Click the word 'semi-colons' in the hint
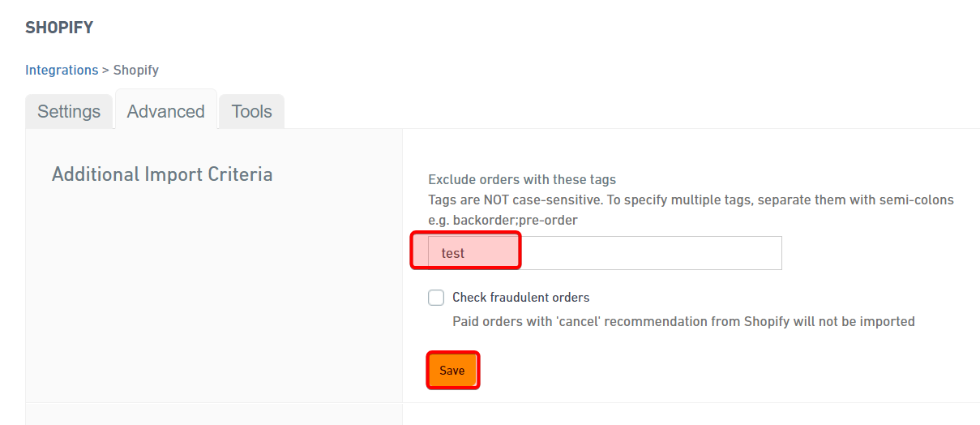The image size is (980, 425). tap(918, 200)
